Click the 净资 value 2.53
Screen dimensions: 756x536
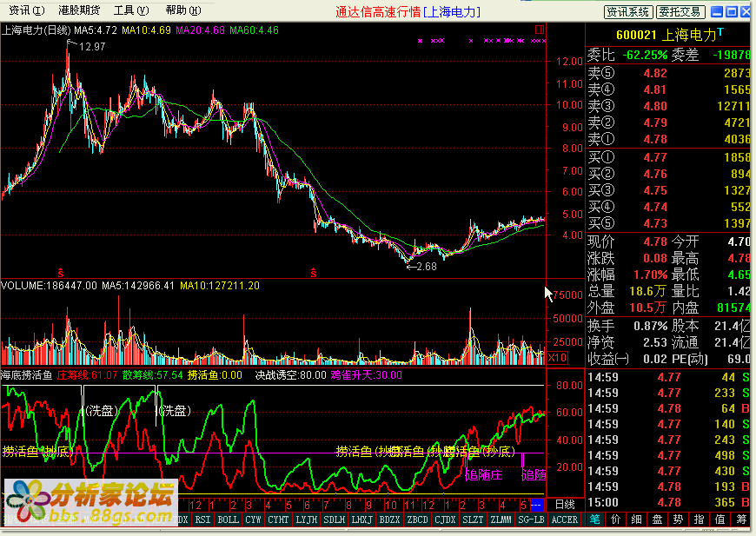tap(655, 343)
